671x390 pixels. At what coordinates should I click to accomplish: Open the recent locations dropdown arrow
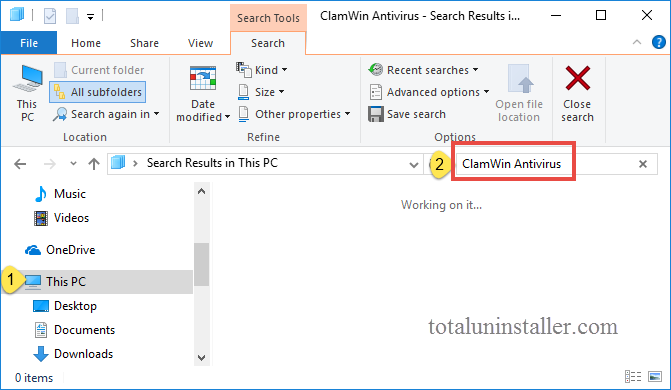[73, 164]
